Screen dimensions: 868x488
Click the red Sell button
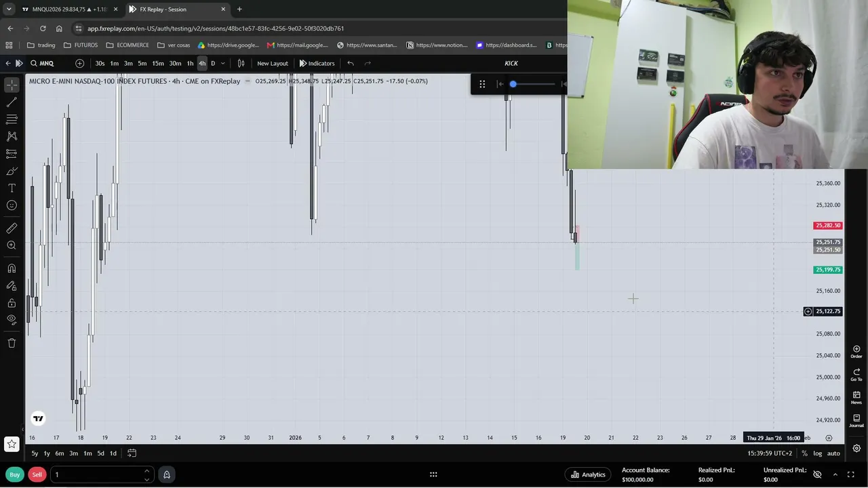pos(37,474)
